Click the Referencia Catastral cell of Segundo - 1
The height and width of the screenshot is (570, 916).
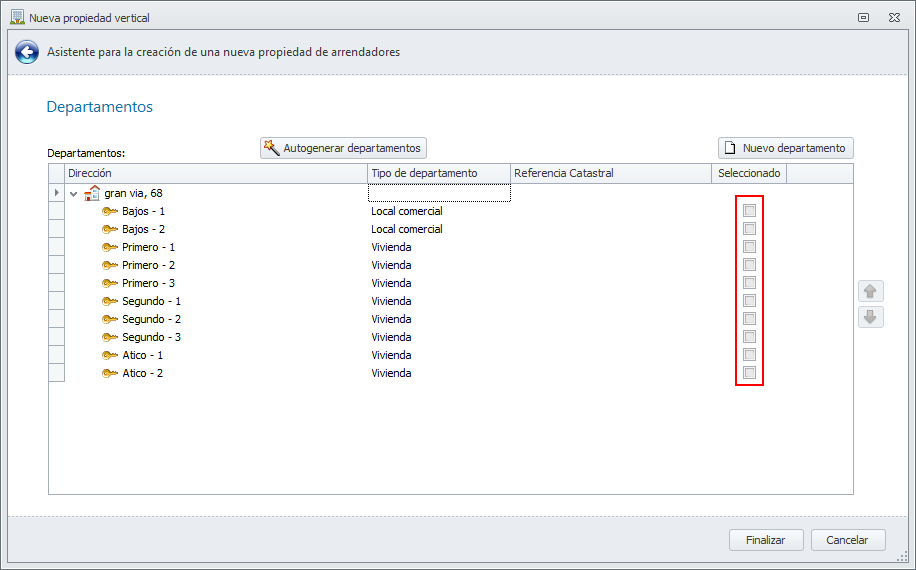tap(611, 301)
